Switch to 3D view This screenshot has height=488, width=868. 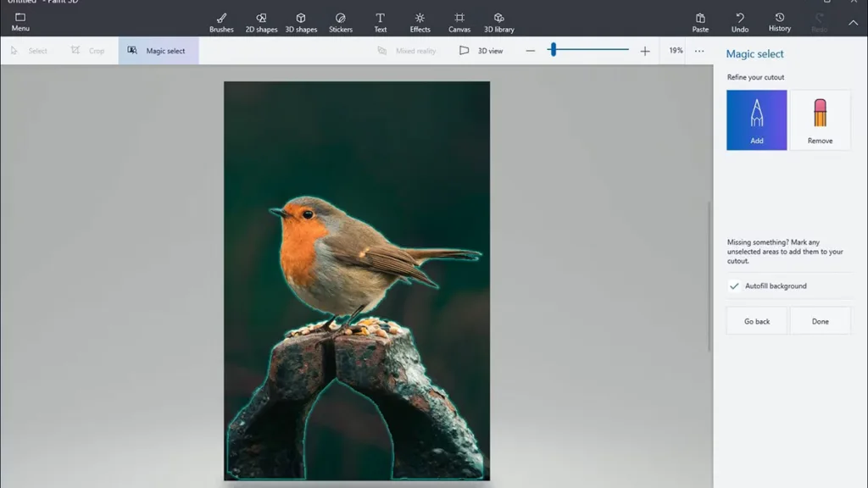pos(481,51)
